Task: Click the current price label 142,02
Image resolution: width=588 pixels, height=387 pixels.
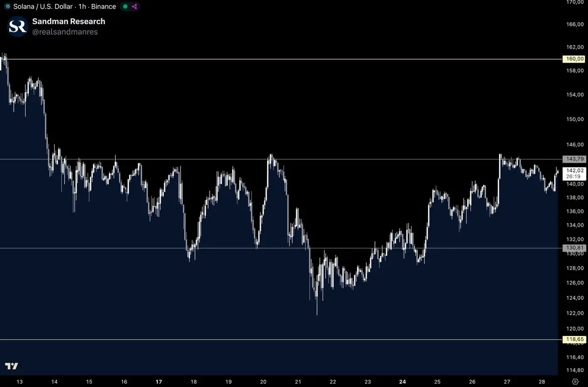Action: [x=575, y=170]
